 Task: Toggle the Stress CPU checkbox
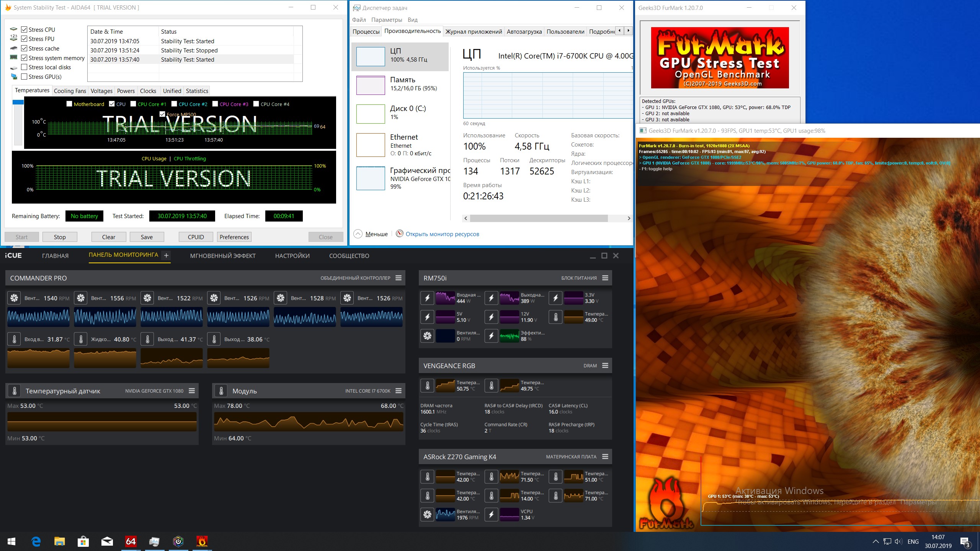[x=24, y=29]
